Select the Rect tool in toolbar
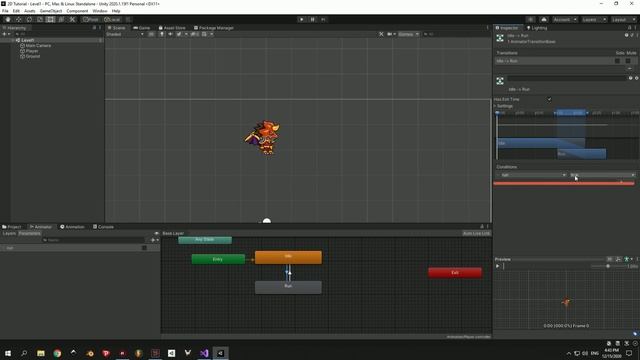Screen dimensions: 640x360 (50, 20)
